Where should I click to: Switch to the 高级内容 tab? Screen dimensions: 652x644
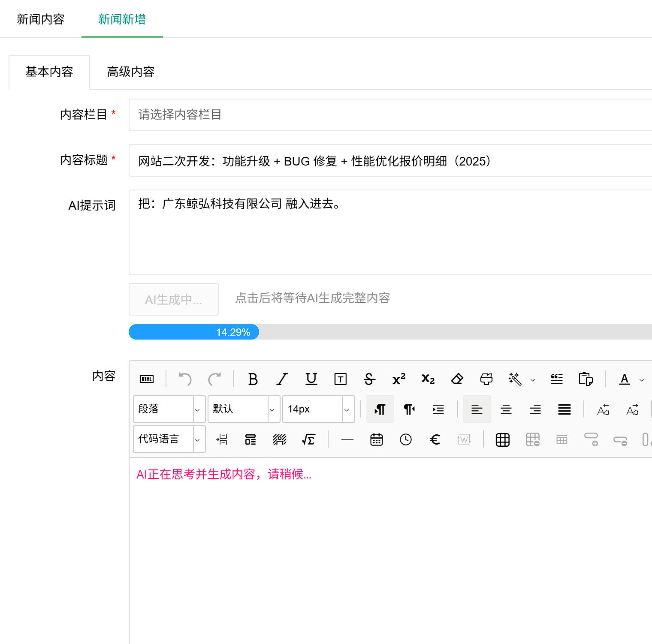[x=130, y=72]
